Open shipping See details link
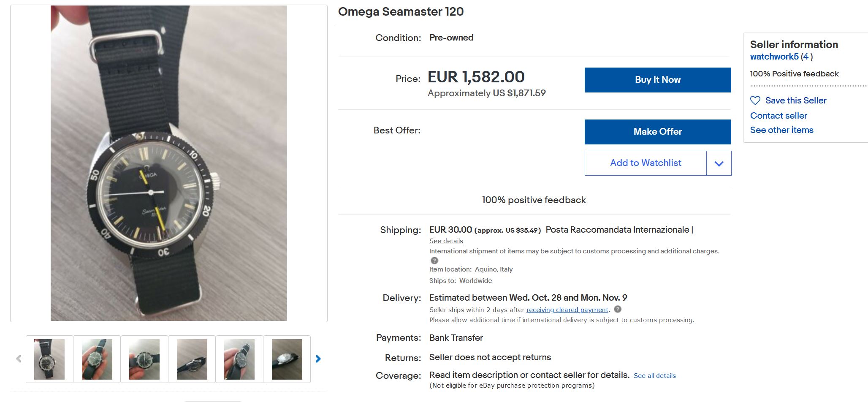 (x=446, y=241)
